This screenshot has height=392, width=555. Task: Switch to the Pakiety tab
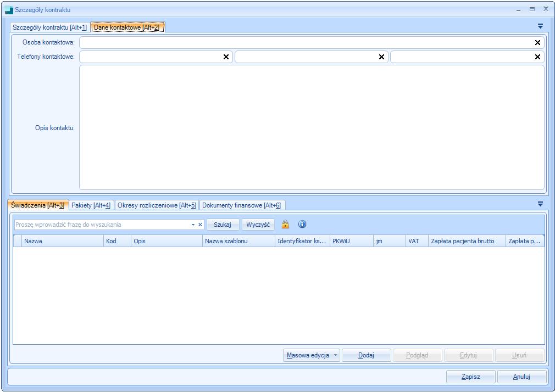(x=91, y=205)
